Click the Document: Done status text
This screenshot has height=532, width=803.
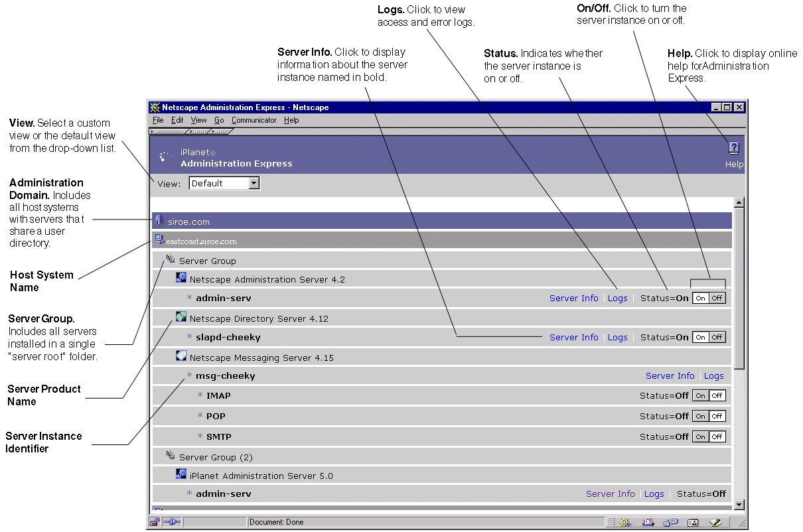[277, 523]
